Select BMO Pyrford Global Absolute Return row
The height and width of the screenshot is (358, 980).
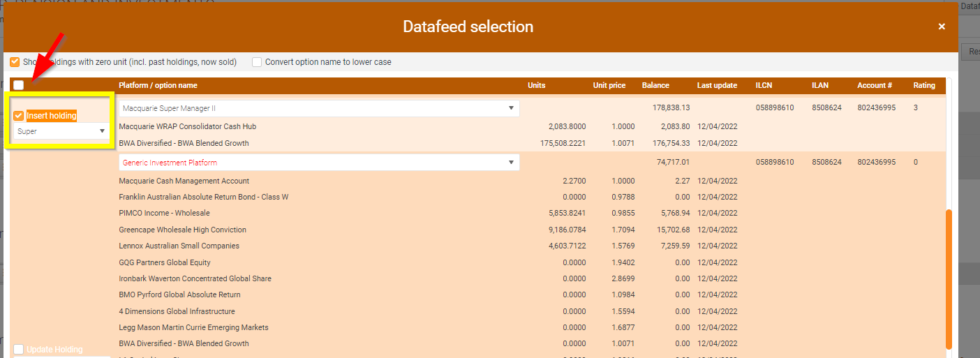[532, 295]
